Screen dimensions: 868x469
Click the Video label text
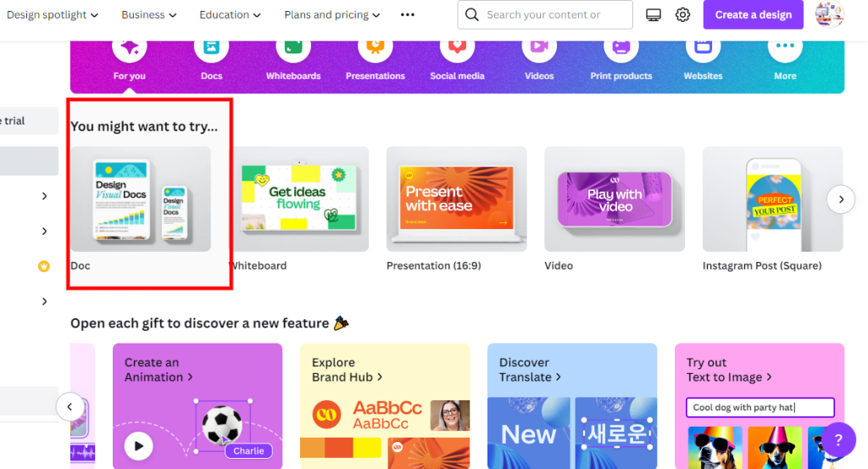pos(559,265)
